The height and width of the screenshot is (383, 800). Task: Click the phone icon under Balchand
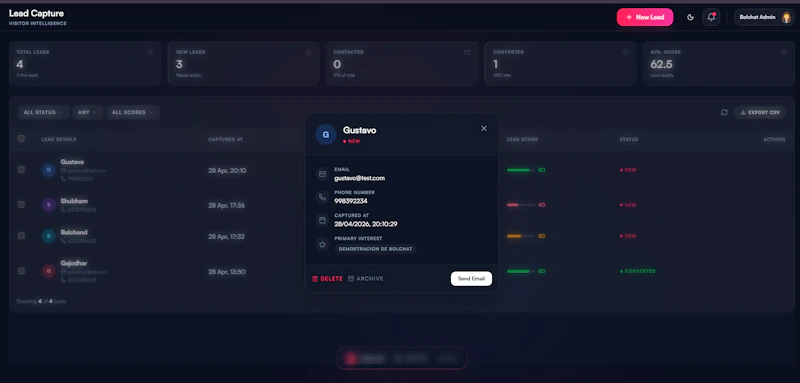(x=63, y=241)
